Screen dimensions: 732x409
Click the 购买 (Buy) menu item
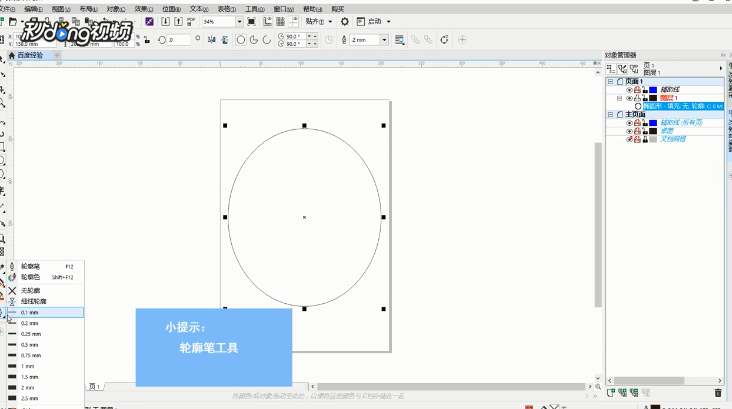[338, 9]
